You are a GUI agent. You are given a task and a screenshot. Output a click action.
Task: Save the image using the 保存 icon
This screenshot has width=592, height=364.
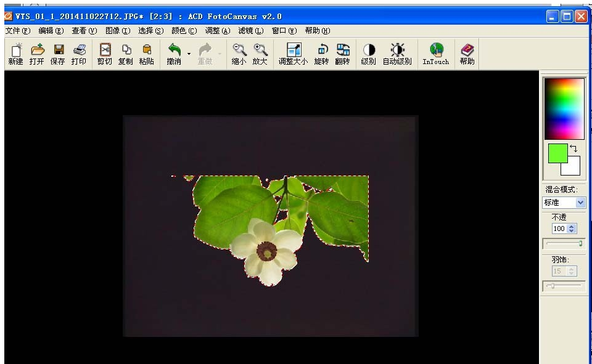[58, 54]
